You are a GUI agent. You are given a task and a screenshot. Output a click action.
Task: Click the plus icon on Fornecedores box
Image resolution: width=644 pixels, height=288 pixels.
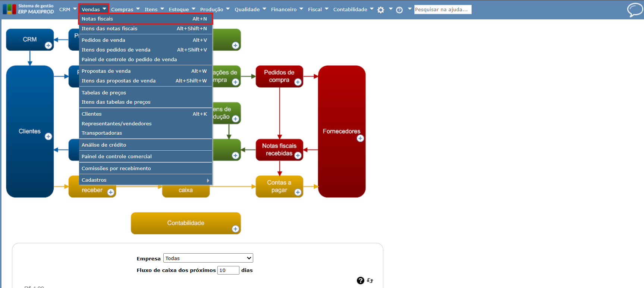pos(360,138)
